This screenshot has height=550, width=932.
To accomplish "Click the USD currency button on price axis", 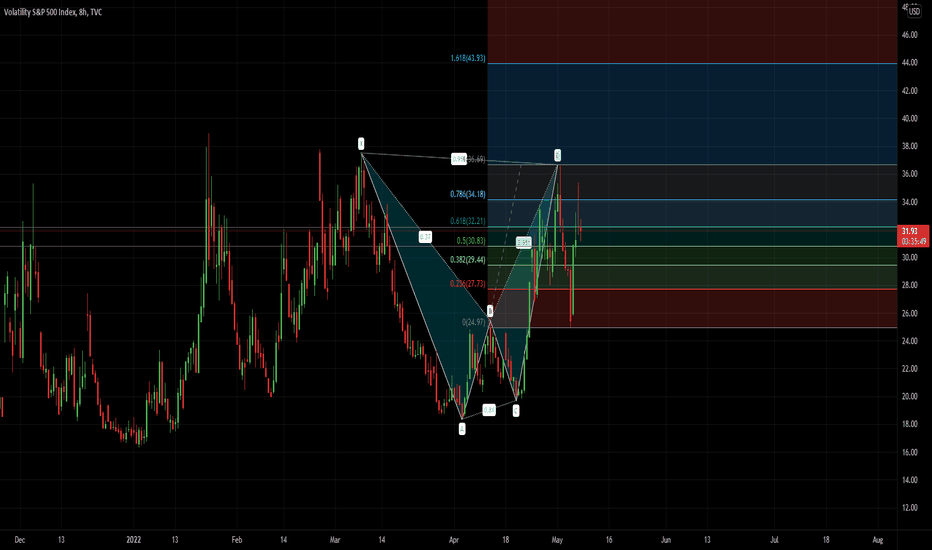I will (914, 11).
